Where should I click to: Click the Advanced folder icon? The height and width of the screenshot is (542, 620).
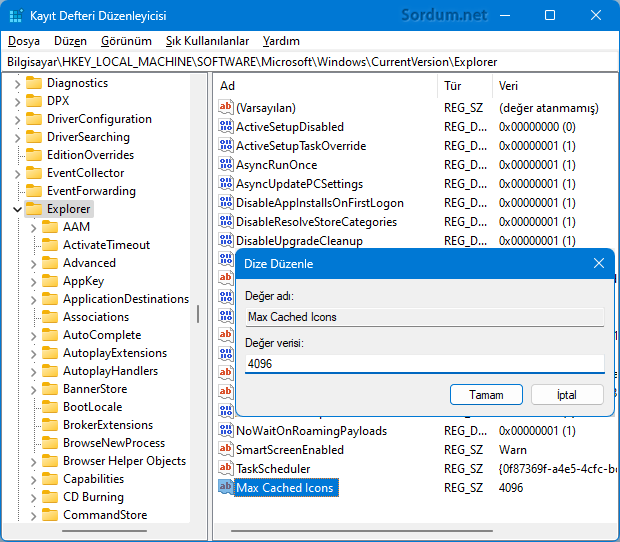[50, 263]
